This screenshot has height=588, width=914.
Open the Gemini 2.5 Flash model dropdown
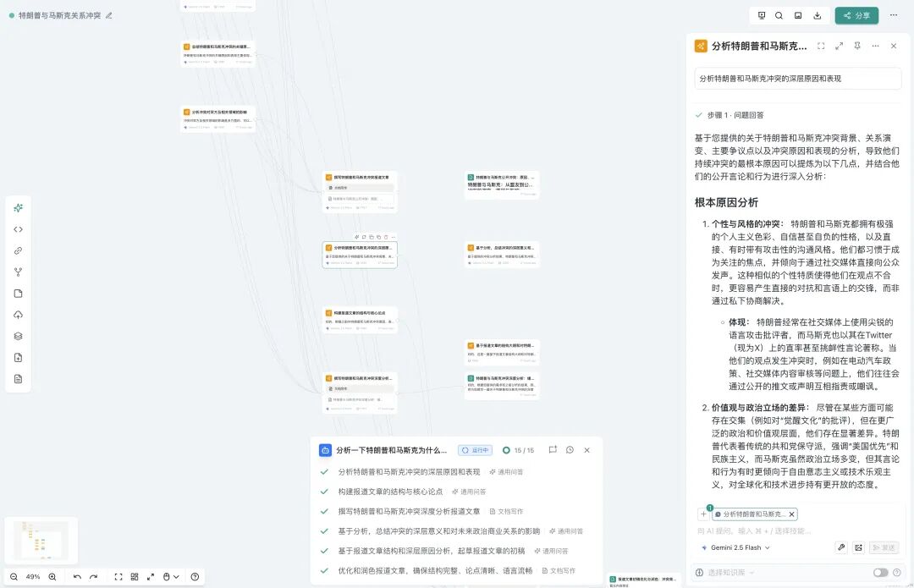point(735,547)
